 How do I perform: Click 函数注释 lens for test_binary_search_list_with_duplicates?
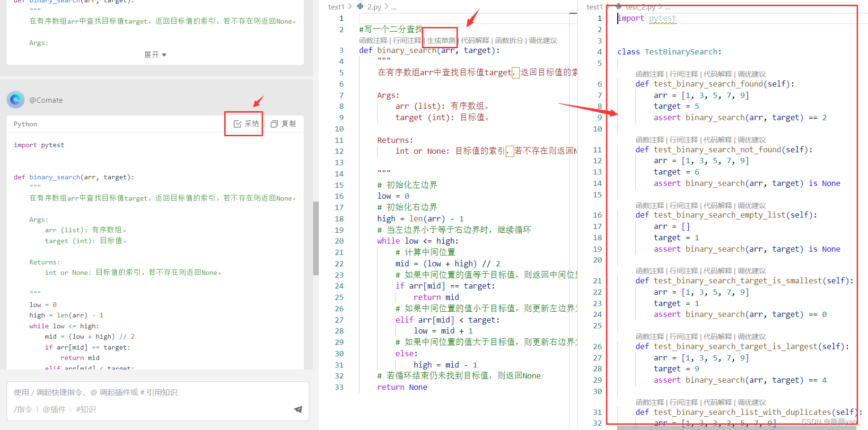point(649,403)
